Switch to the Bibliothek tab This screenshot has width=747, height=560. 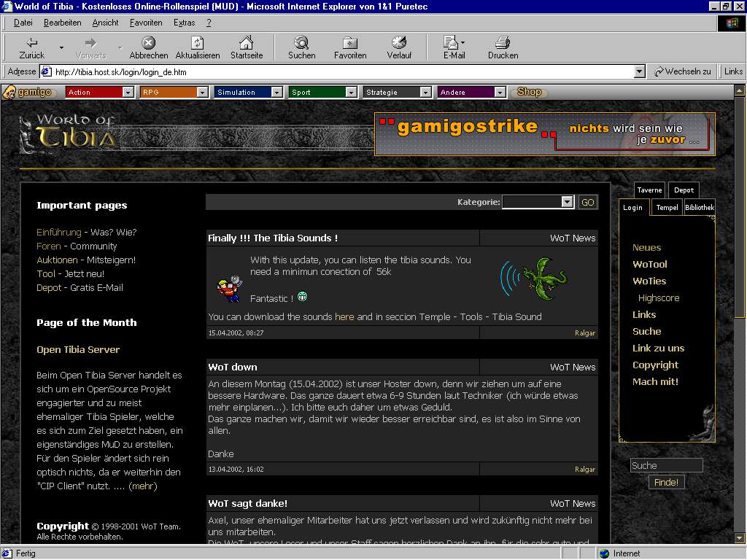point(700,208)
